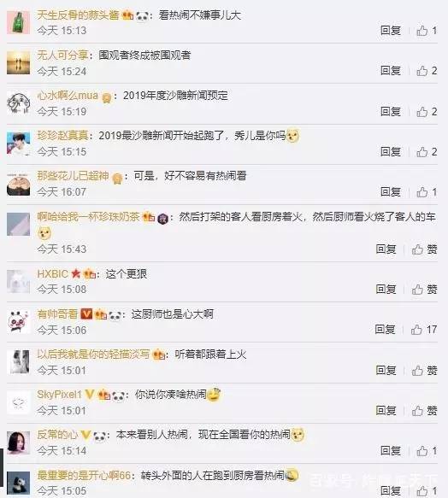This screenshot has height=498, width=448.
Task: Like the comment from HXBIC
Action: pyautogui.click(x=424, y=290)
